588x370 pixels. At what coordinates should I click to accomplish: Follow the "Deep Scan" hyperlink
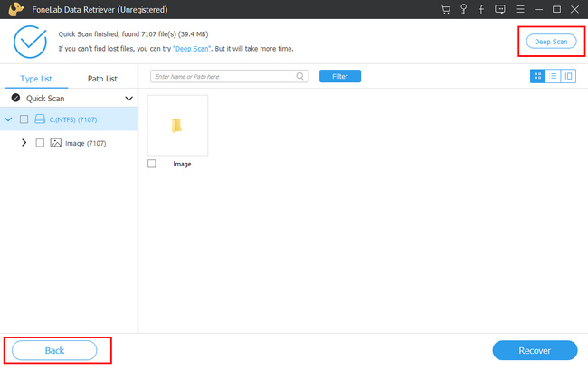click(x=192, y=49)
